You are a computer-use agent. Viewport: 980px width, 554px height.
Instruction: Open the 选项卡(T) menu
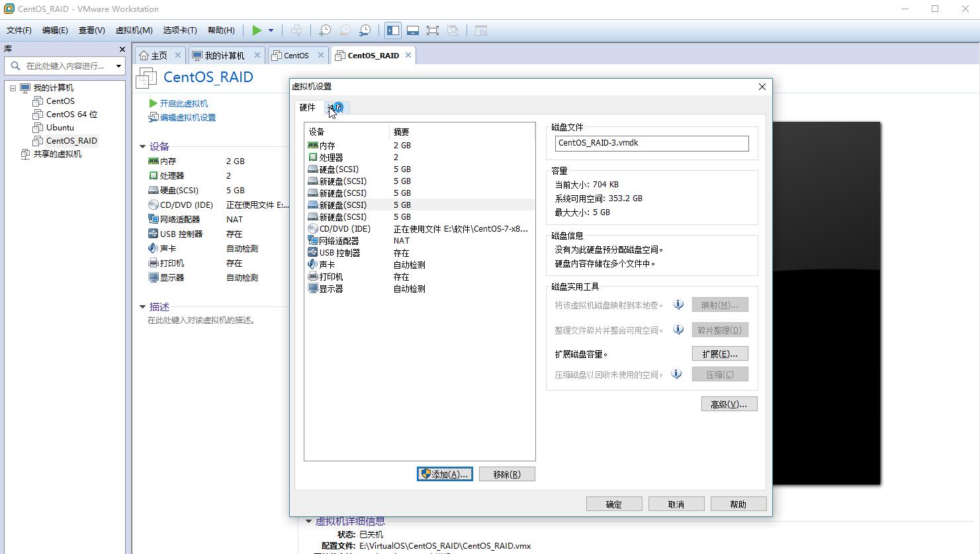[180, 30]
